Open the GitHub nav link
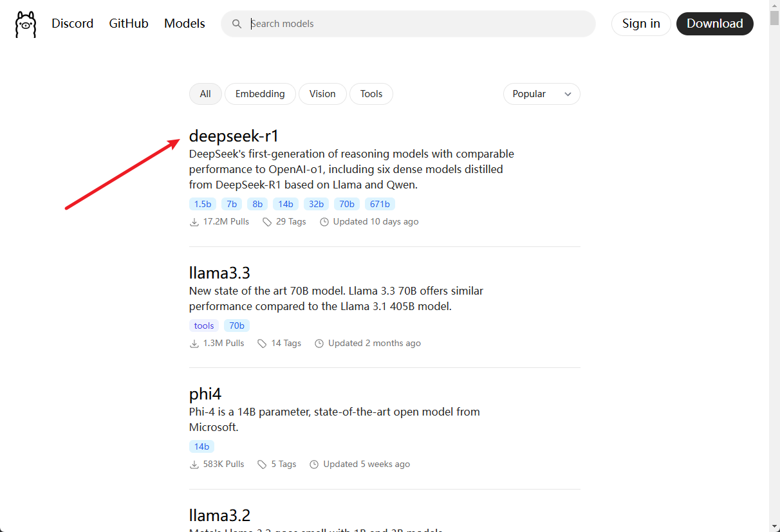The width and height of the screenshot is (780, 532). 129,24
